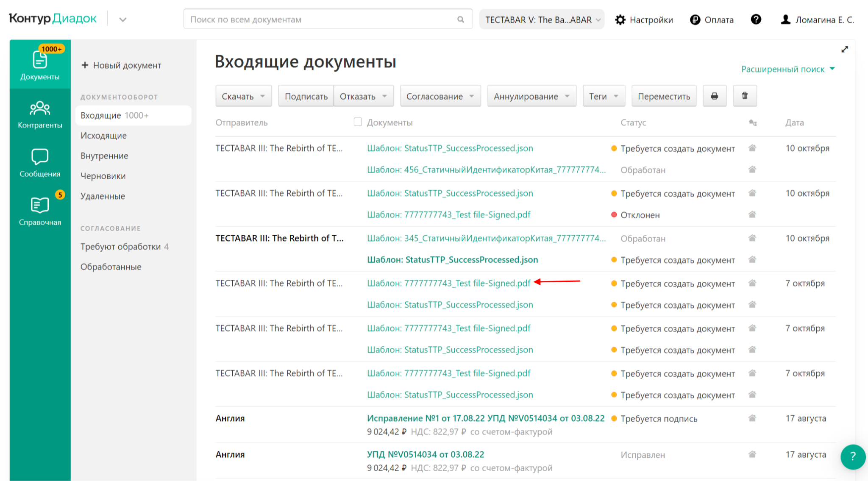Open Контрагенты in the sidebar
The image size is (868, 481).
coord(40,114)
